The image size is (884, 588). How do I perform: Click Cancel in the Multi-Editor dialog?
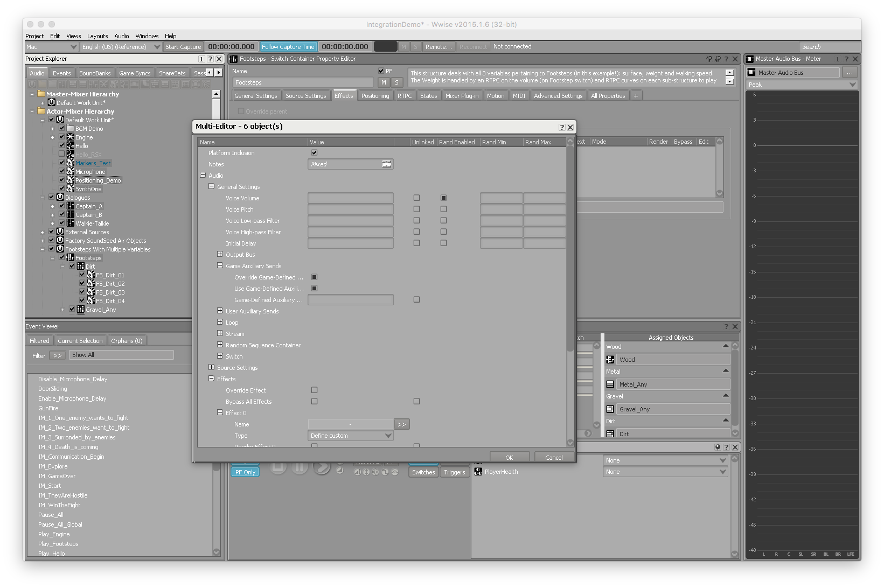point(554,457)
